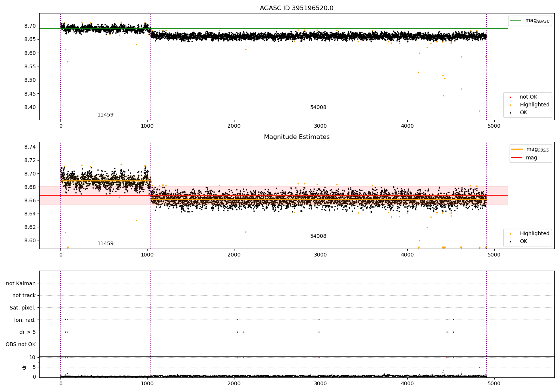Image resolution: width=560 pixels, height=392 pixels.
Task: Click obsid label 54008 in the Magnitude Estimates plot
Action: tap(318, 236)
